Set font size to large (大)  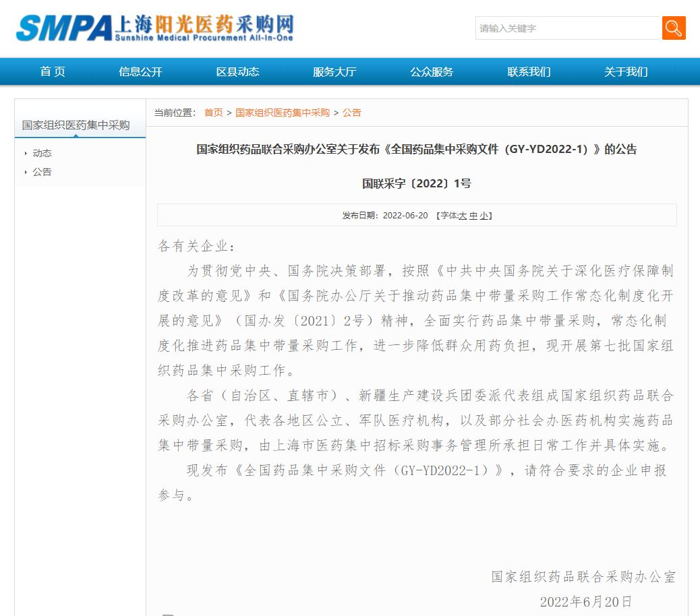pos(463,216)
